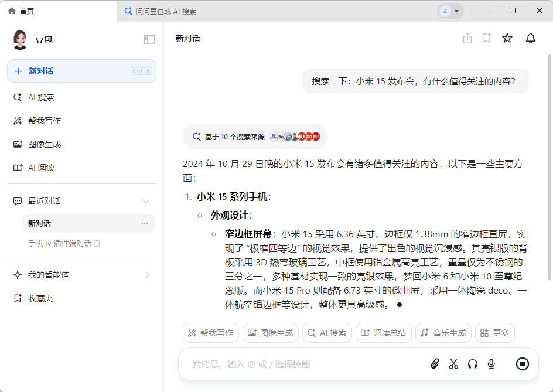Select the 新对话 conversation entry

pos(89,223)
